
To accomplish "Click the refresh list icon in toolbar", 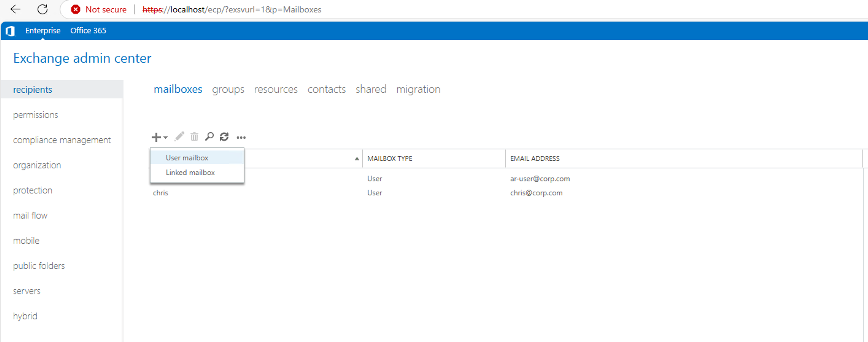I will (224, 137).
